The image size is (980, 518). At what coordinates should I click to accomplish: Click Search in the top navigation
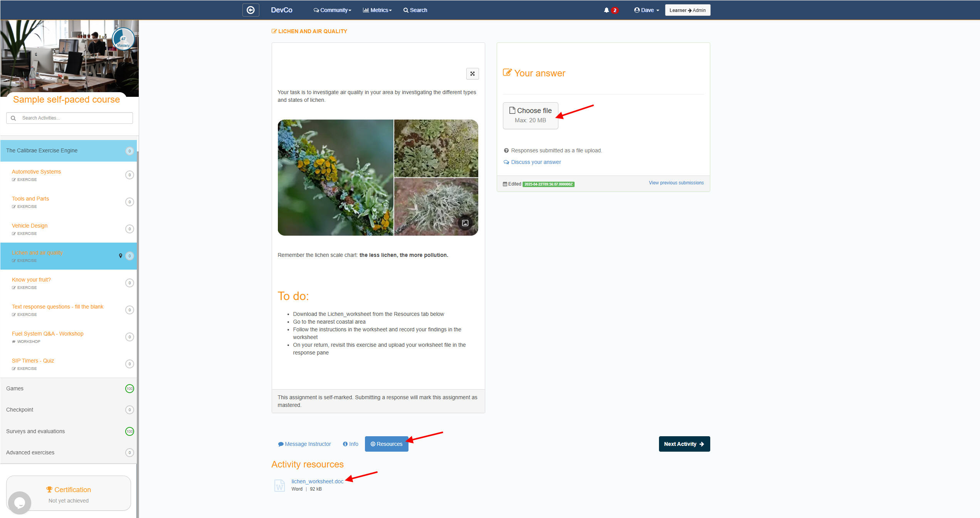[415, 10]
